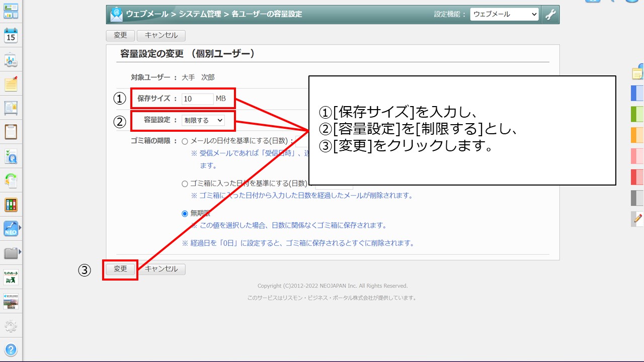Screen dimensions: 644x362
Task: Click the 保存サイズ input field
Action: click(x=197, y=99)
